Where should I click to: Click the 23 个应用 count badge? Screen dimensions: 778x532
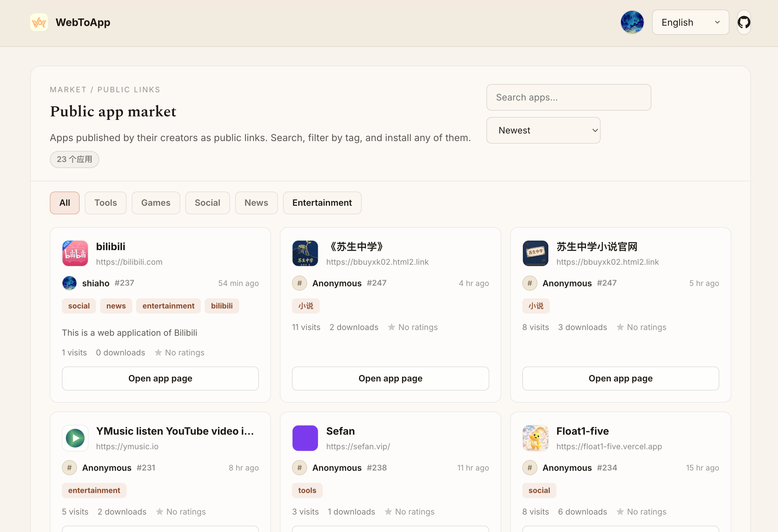[74, 159]
